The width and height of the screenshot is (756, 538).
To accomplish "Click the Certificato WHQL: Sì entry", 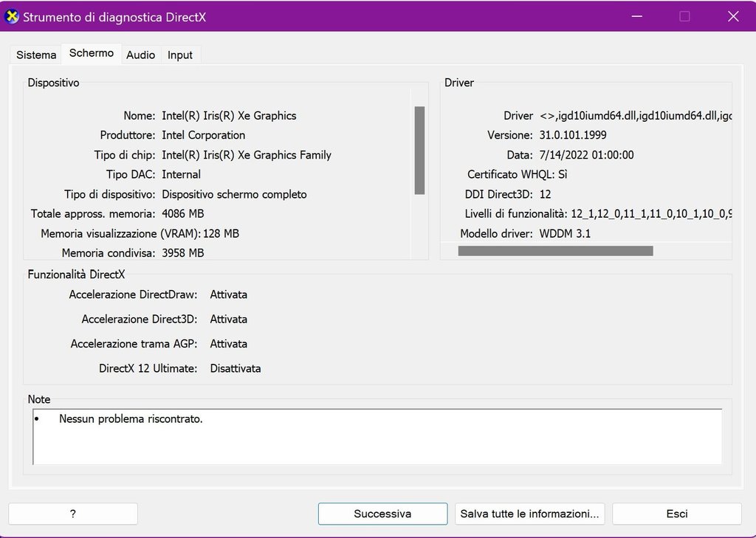I will (518, 174).
